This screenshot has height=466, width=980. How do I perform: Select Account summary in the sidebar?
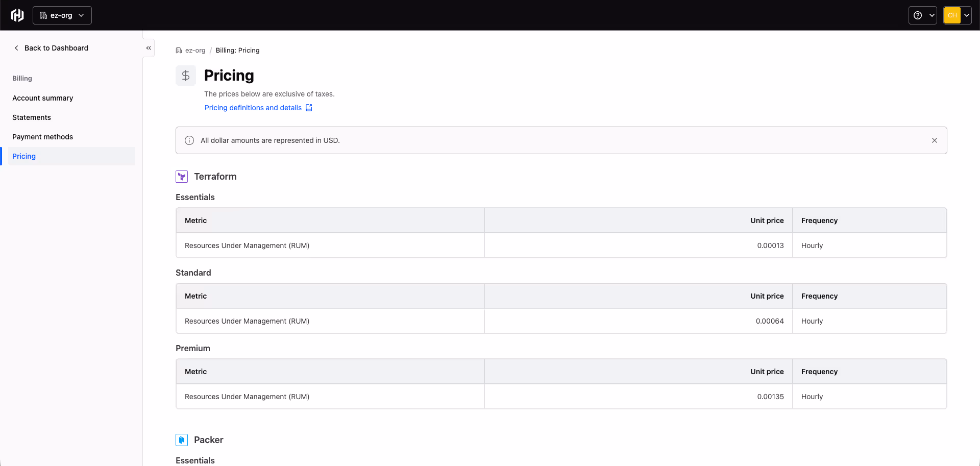[x=42, y=98]
